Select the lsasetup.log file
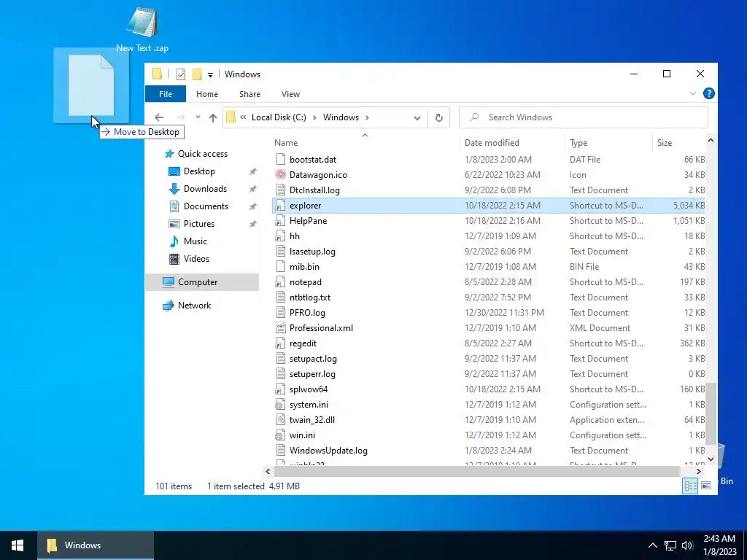 [312, 252]
